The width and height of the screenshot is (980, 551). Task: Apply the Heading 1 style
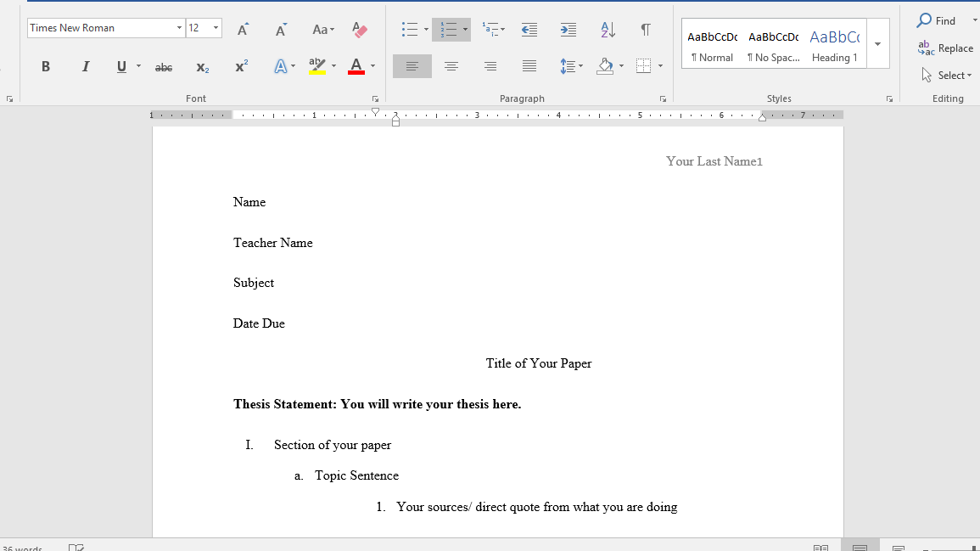834,45
